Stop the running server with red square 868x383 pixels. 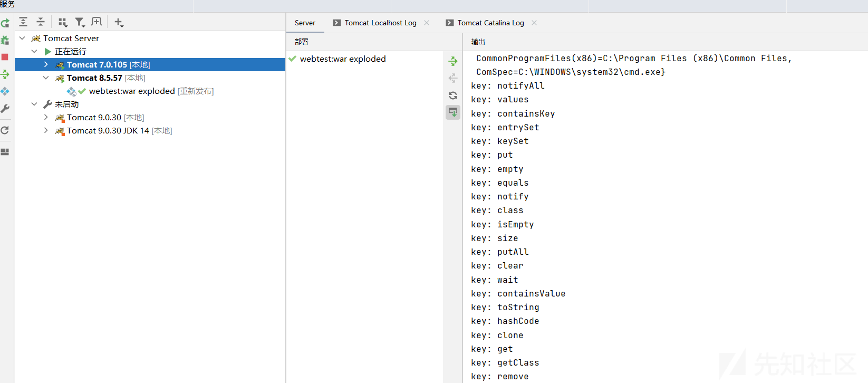(x=5, y=57)
